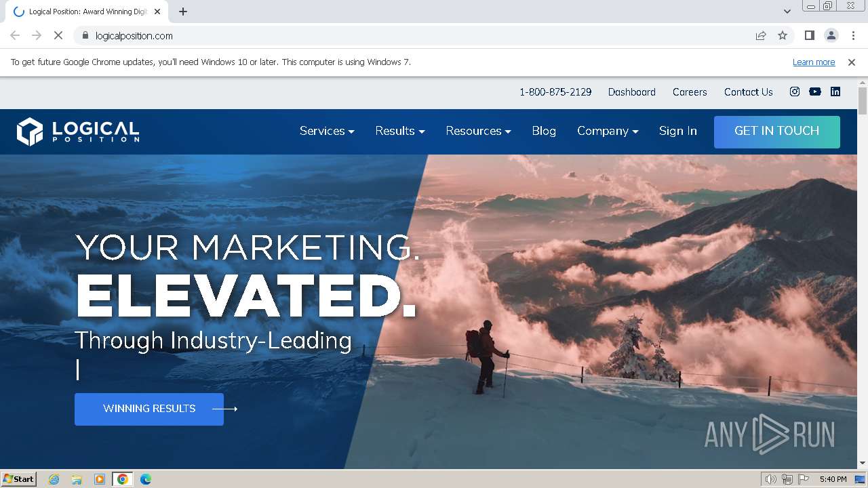Click Learn more about Chrome updates
This screenshot has height=488, width=868.
point(814,62)
